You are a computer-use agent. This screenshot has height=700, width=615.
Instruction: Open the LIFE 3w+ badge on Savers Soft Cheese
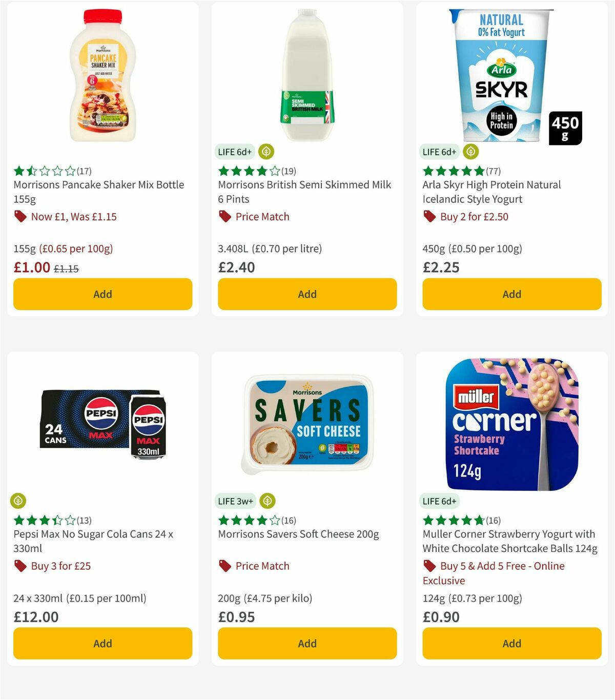[x=235, y=501]
